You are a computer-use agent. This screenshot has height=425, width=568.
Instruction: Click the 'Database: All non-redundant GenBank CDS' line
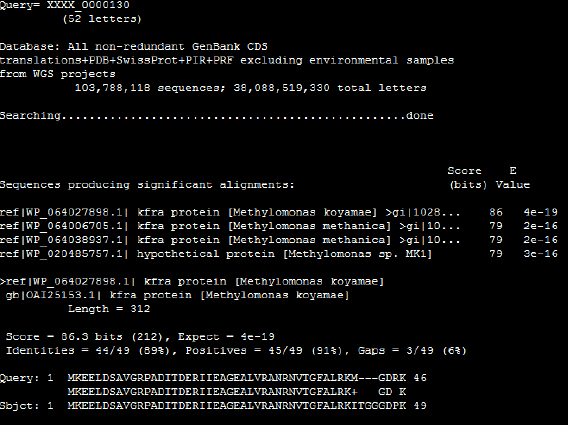134,47
